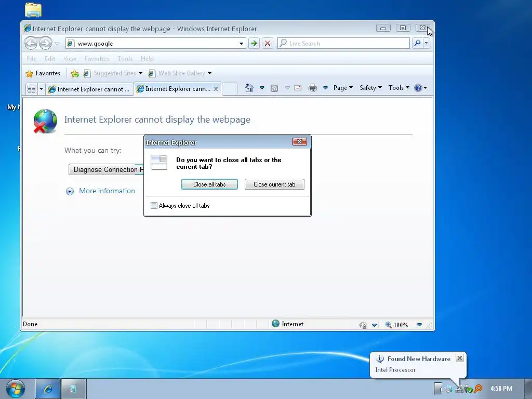The height and width of the screenshot is (399, 532).
Task: Close the active tab with its X
Action: [216, 89]
